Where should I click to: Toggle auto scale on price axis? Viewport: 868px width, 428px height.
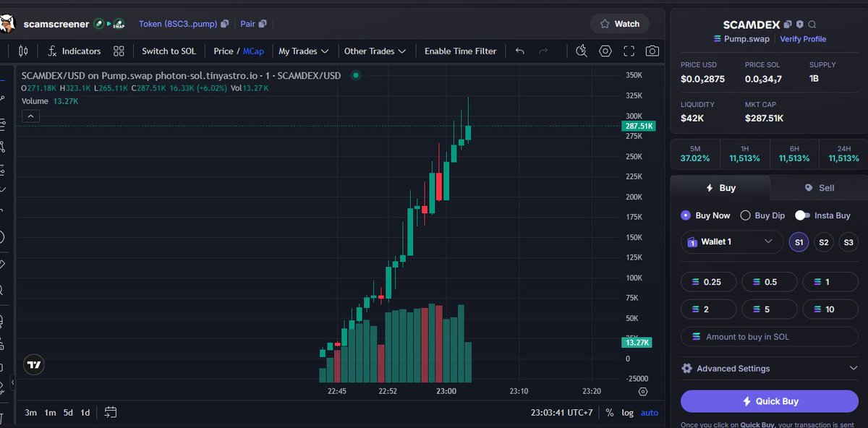pyautogui.click(x=650, y=412)
